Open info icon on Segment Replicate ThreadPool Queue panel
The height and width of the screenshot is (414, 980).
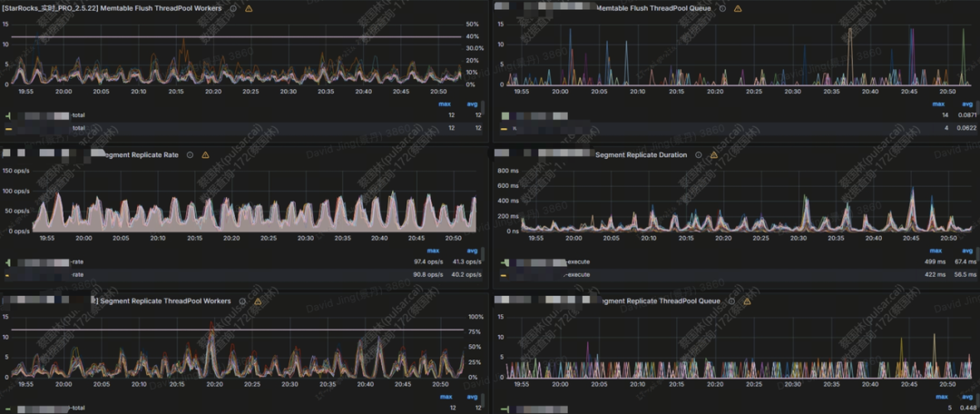pyautogui.click(x=732, y=301)
